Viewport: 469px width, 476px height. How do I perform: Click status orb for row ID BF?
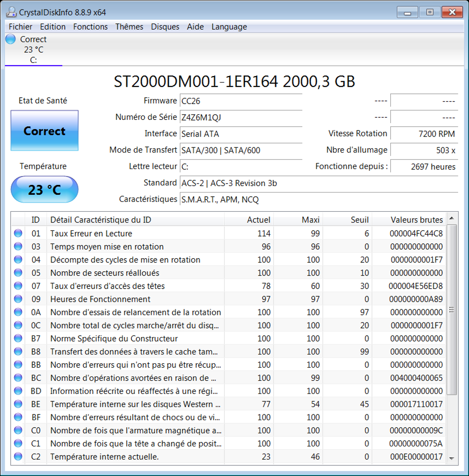(18, 417)
